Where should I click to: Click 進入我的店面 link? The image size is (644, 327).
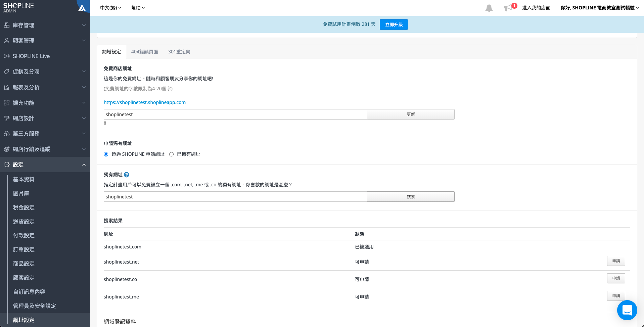click(x=536, y=8)
